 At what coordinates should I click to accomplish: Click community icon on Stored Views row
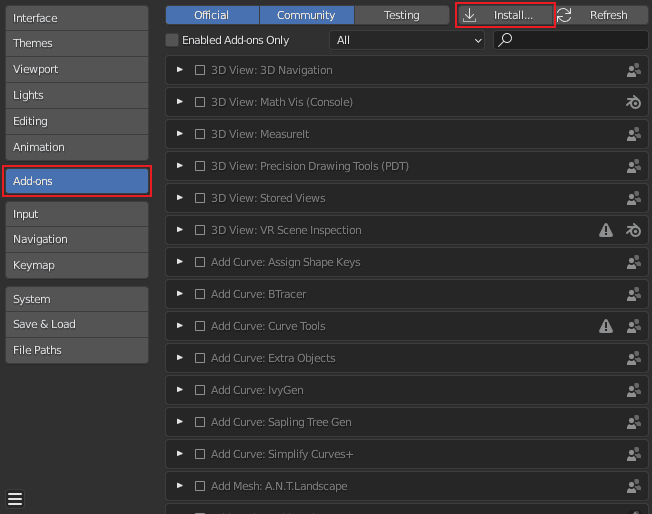(x=634, y=198)
